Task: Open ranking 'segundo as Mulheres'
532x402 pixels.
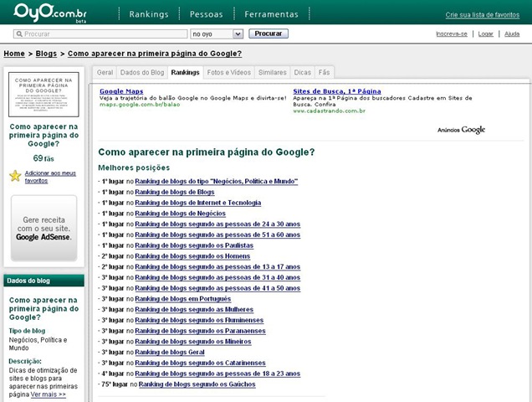Action: point(194,310)
